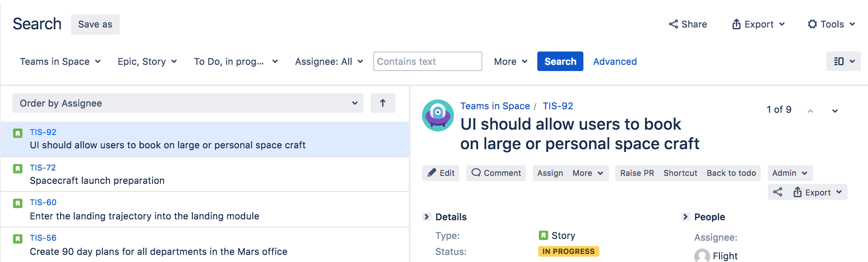
Task: Go to previous issue with up chevron
Action: 810,111
